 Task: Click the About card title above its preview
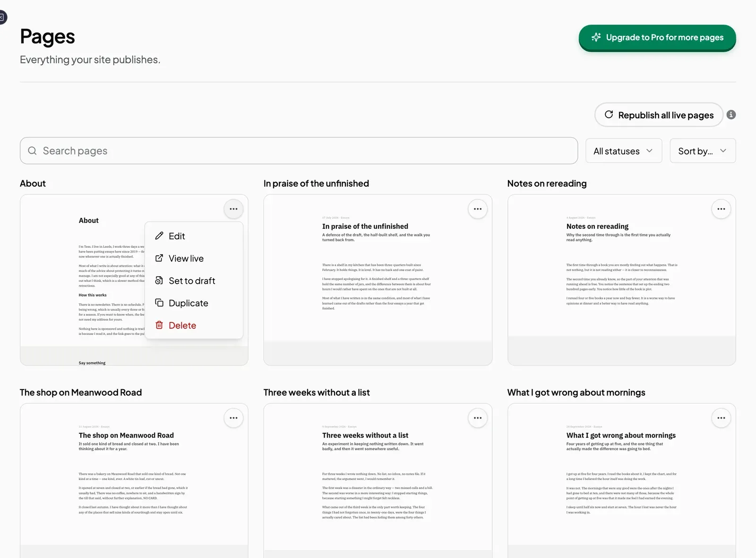click(33, 183)
